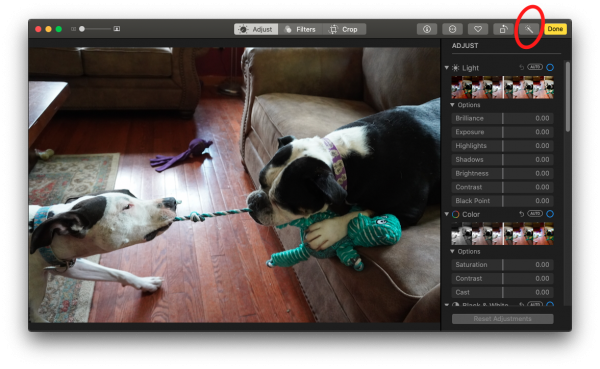The width and height of the screenshot is (600, 369).
Task: Toggle the Black & White adjustment circle
Action: coord(550,305)
